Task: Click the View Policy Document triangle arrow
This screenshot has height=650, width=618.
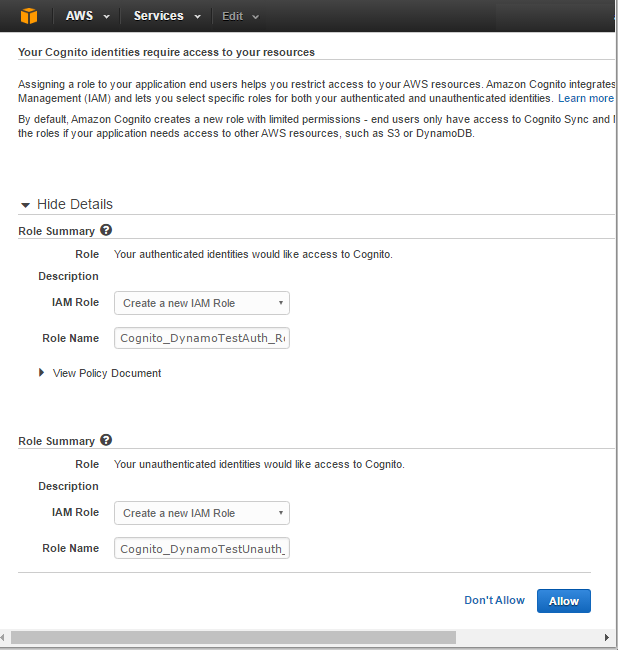Action: [42, 373]
